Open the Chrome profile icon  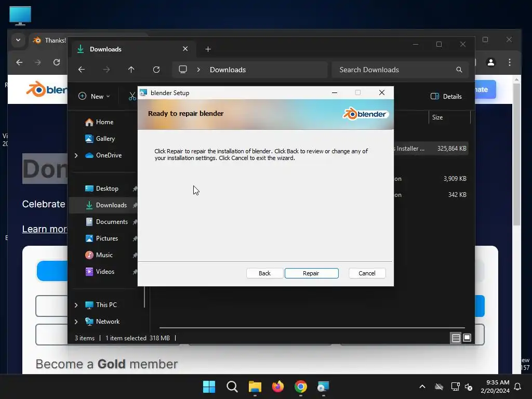tap(490, 62)
